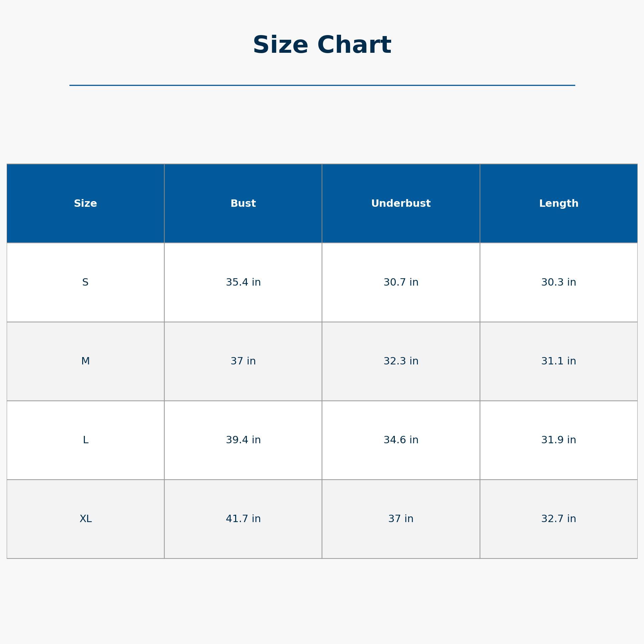Click the 32.3 in underbust value
This screenshot has height=644, width=644.
click(x=401, y=361)
